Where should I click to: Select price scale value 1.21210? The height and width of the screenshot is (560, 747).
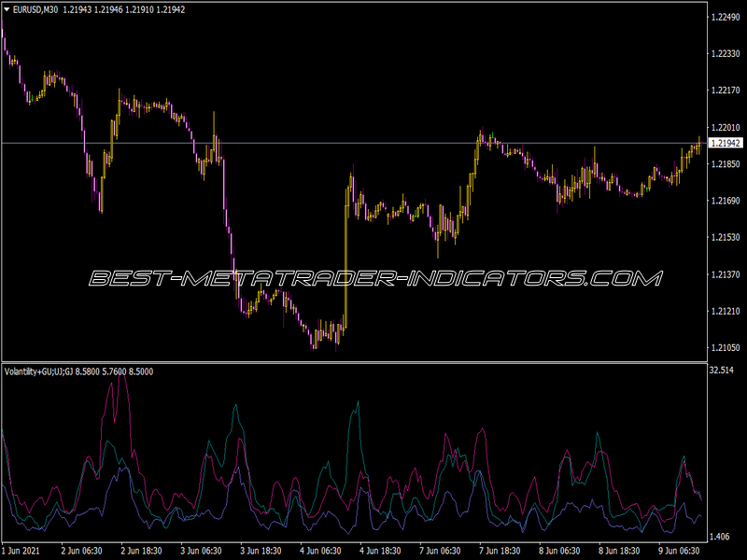[x=726, y=311]
